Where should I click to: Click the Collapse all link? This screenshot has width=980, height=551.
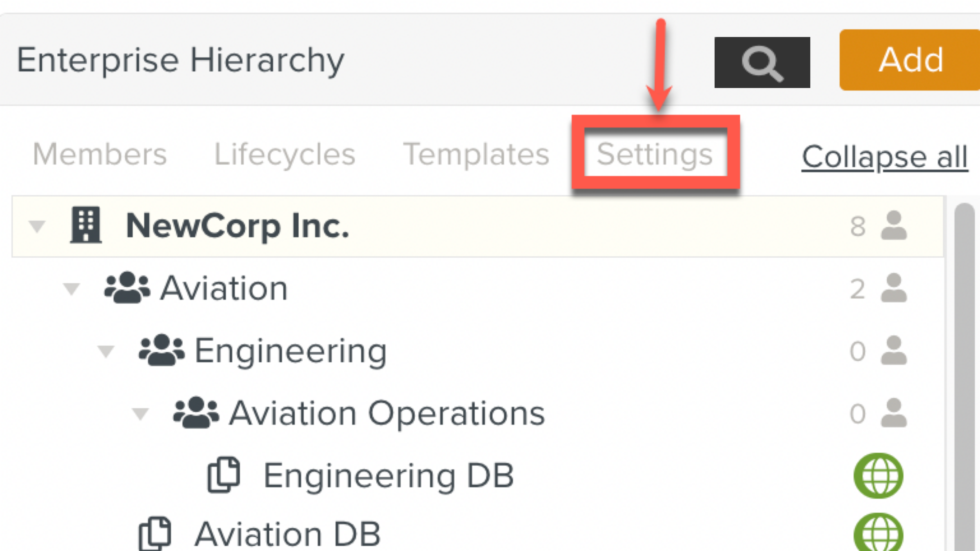point(885,157)
